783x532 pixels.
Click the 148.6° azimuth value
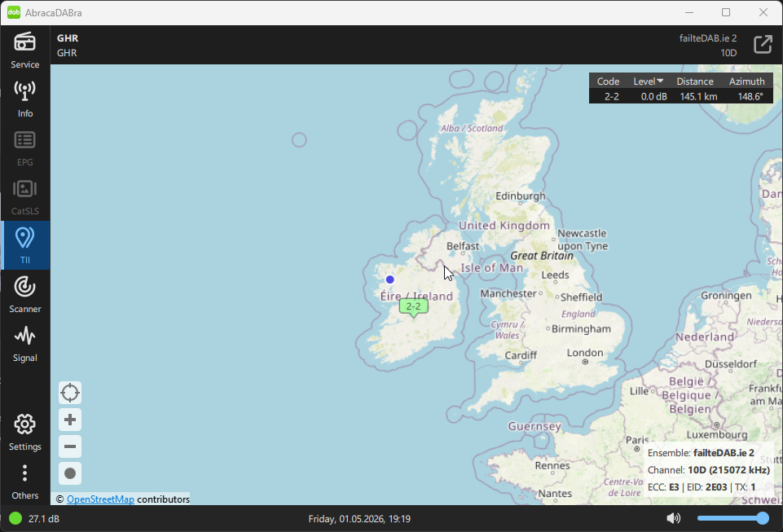750,96
